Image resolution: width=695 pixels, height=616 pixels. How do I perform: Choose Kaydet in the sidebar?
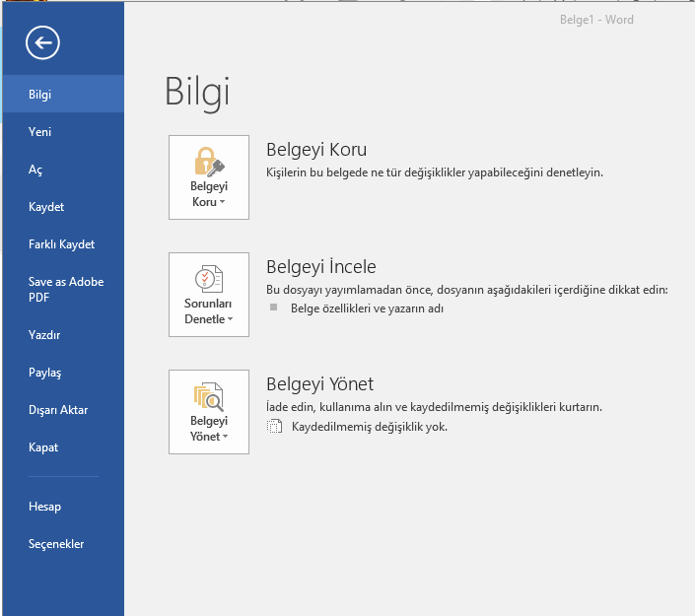(x=63, y=207)
